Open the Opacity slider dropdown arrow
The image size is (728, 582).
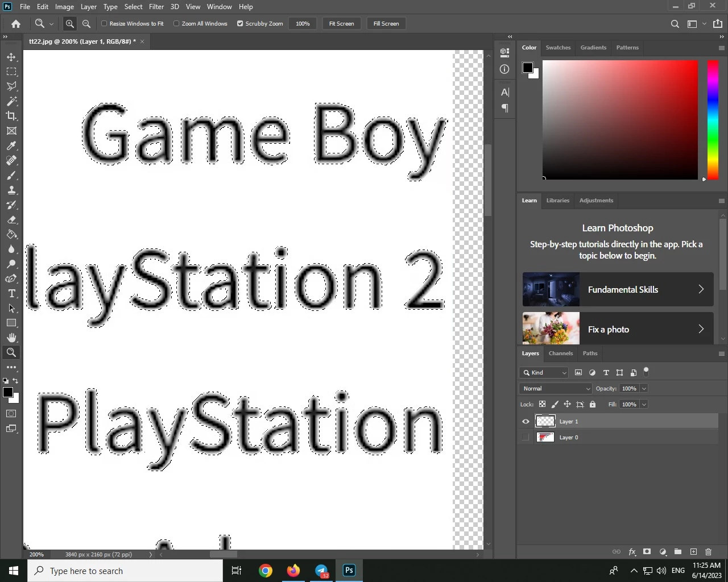pos(644,388)
